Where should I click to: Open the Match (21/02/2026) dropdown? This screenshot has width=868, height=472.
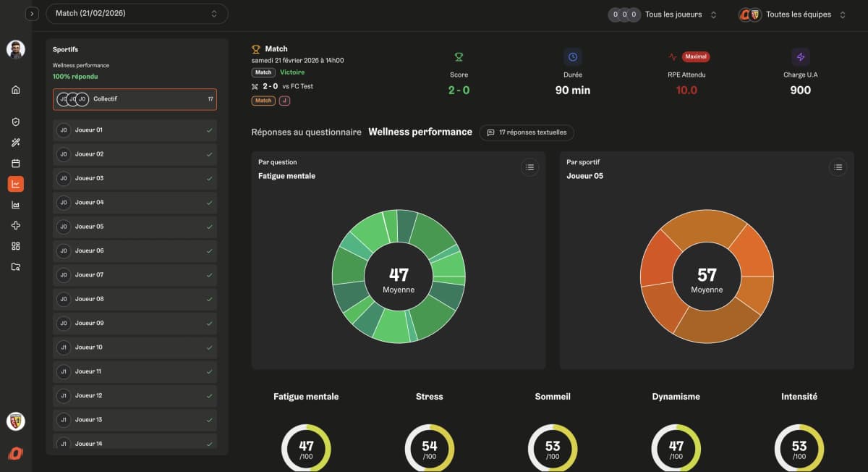point(137,14)
